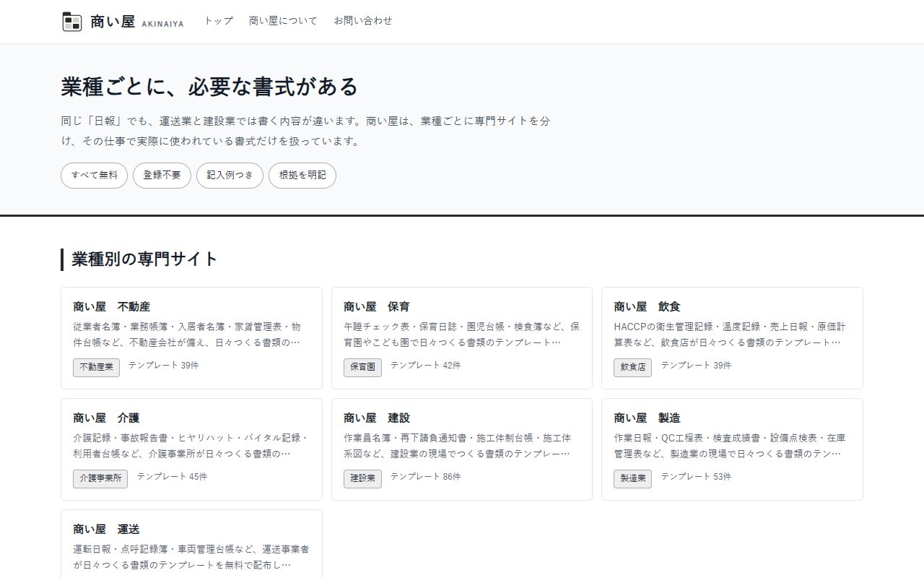Click the 介護 card description about 介護記録
This screenshot has height=578, width=924.
click(x=191, y=446)
